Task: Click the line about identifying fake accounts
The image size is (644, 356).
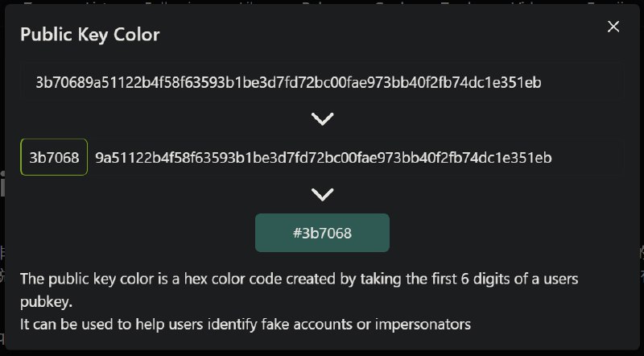Action: tap(246, 324)
